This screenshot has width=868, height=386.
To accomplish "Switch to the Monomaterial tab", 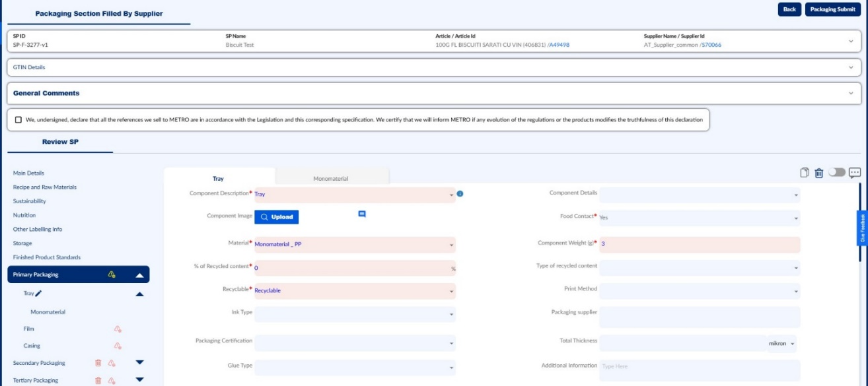I will tap(331, 178).
